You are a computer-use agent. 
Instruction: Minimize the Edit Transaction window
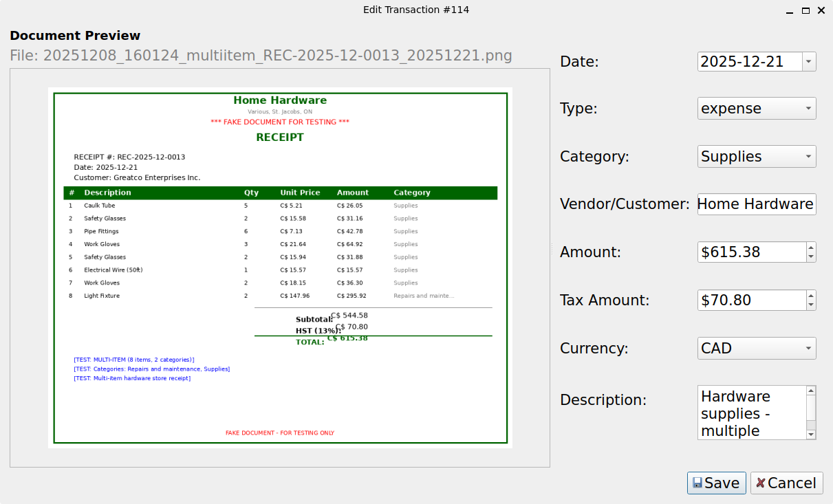click(x=789, y=10)
